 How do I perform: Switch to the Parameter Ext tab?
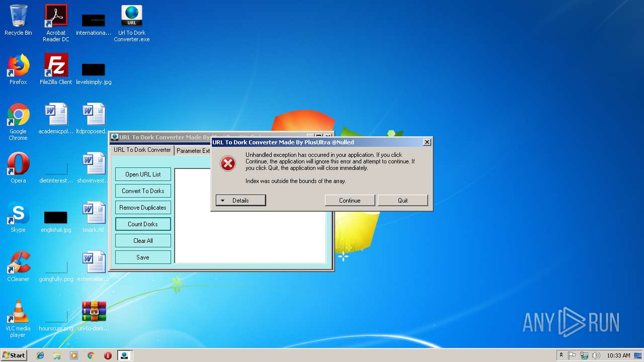click(x=193, y=151)
